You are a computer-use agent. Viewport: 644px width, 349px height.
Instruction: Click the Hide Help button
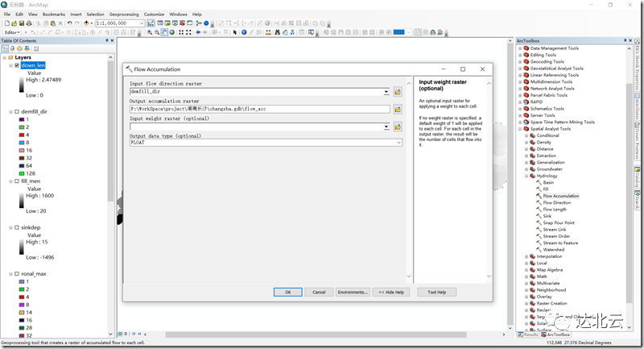(391, 293)
